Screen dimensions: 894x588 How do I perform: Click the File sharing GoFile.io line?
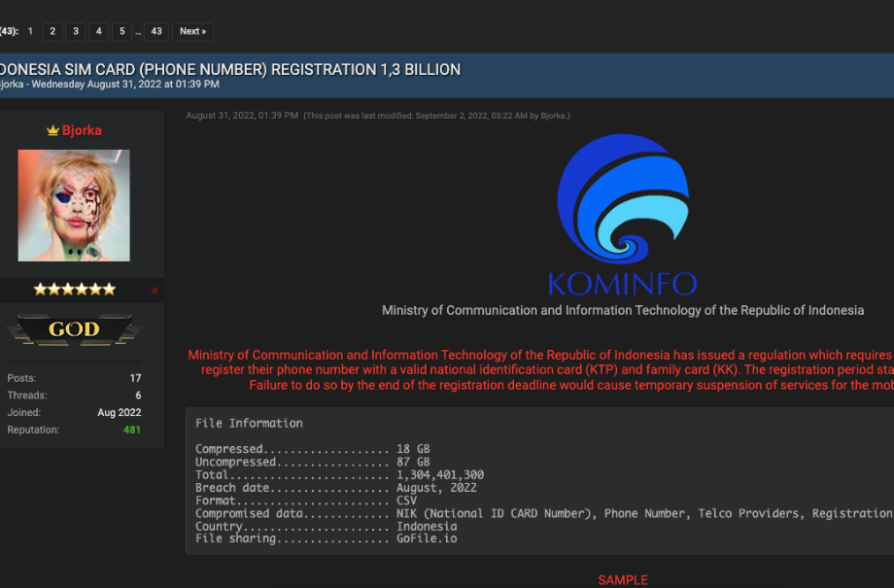coord(327,538)
